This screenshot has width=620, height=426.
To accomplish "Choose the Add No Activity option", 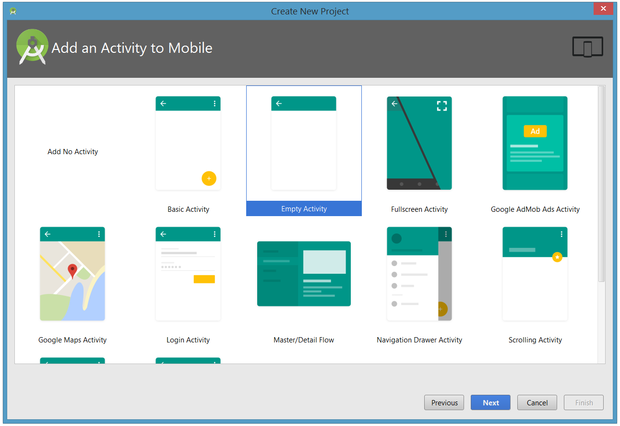I will tap(73, 151).
